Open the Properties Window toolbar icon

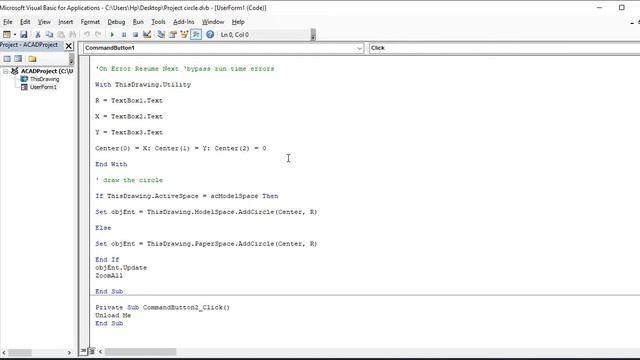coord(173,35)
